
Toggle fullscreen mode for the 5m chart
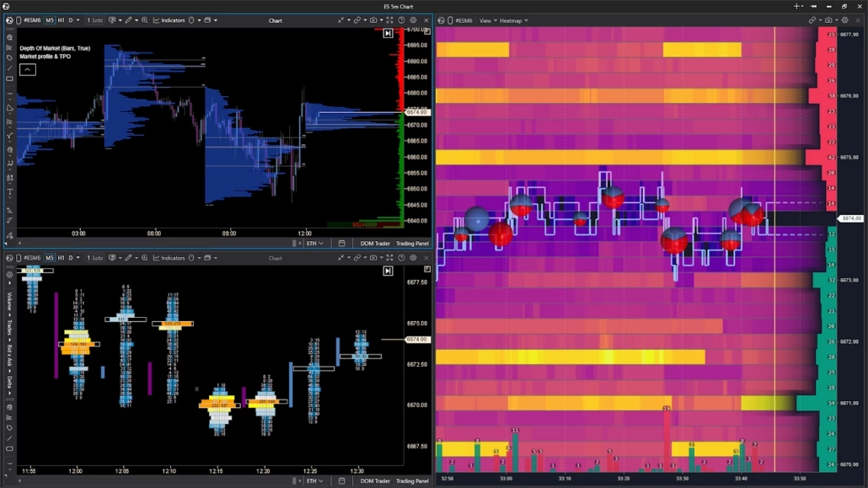(x=389, y=19)
